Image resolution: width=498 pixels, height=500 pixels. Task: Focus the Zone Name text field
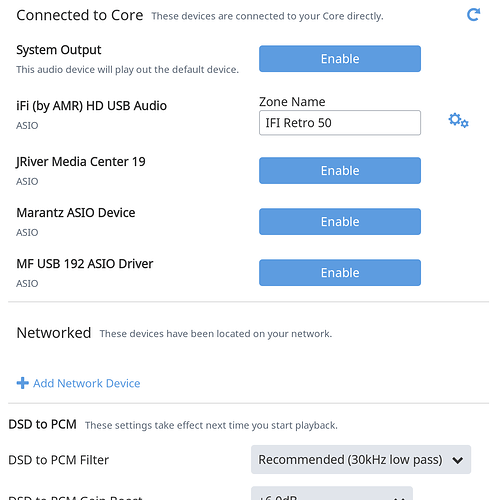340,123
